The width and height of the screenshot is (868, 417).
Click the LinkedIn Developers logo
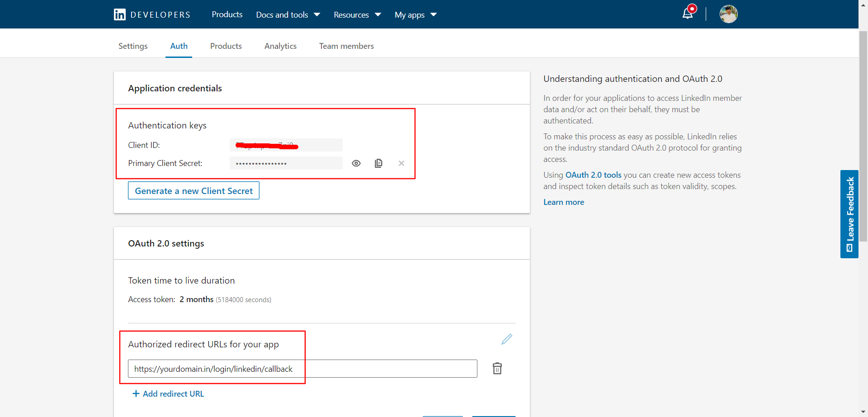pyautogui.click(x=151, y=14)
